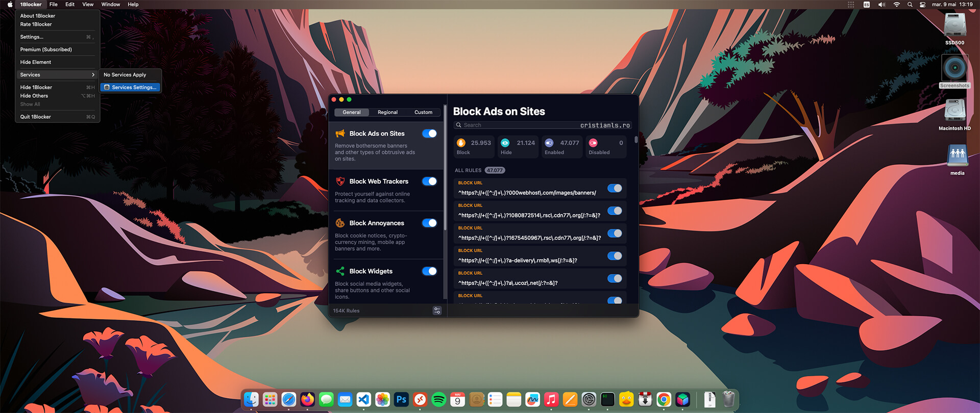Screen dimensions: 980x413
Task: Click Services Settings… in submenu
Action: coord(131,87)
